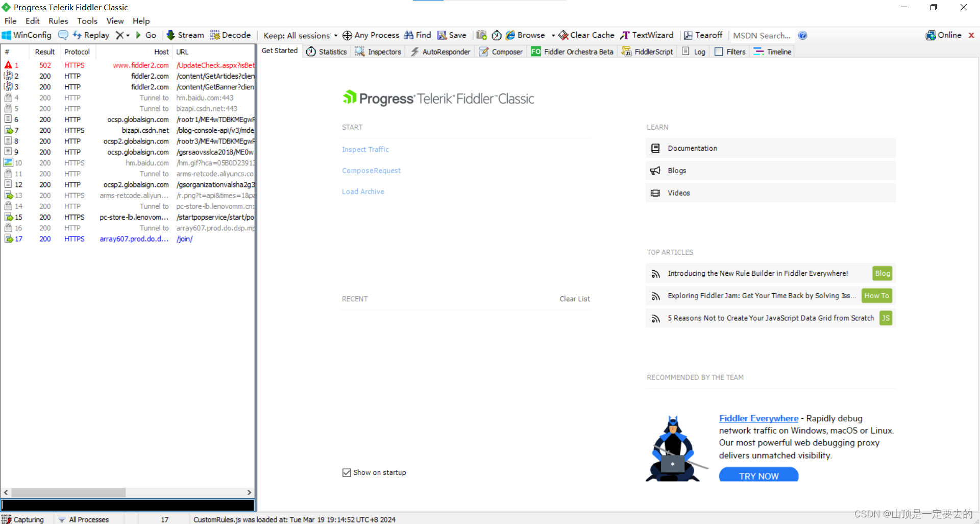The width and height of the screenshot is (980, 524).
Task: Open Introducing the New Rule Builder article
Action: click(770, 273)
